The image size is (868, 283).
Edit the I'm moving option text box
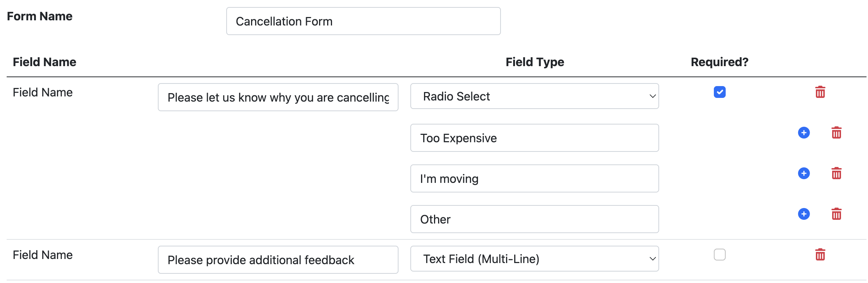pos(534,179)
